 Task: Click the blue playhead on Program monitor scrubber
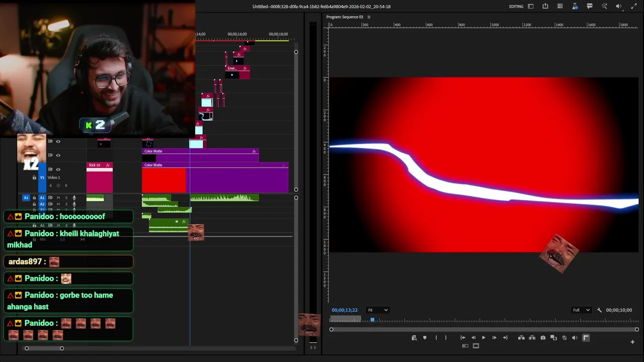click(x=373, y=320)
